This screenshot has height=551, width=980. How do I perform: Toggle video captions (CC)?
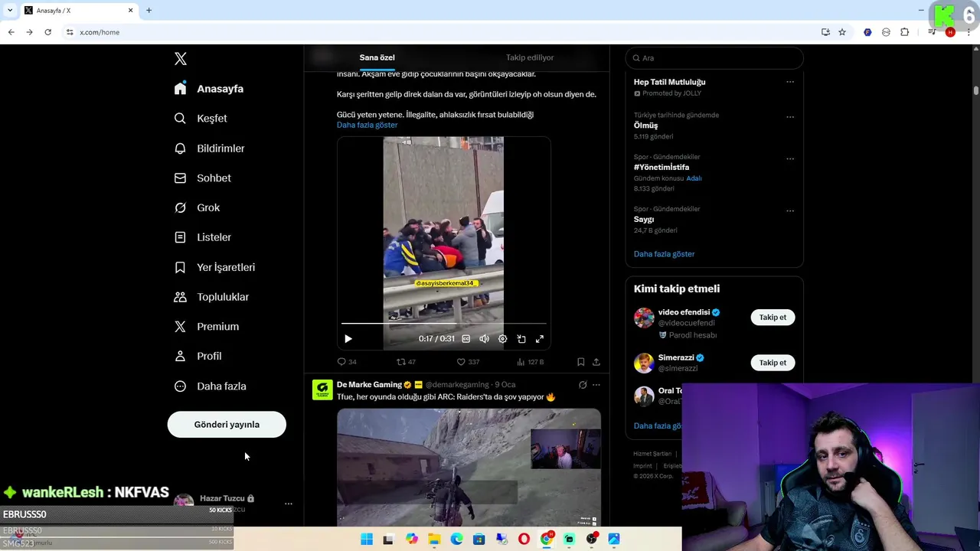click(465, 339)
